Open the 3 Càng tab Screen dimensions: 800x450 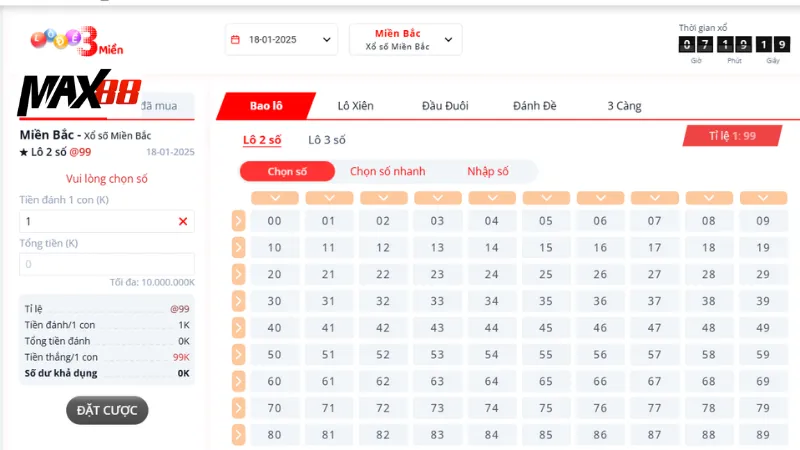[x=624, y=106]
